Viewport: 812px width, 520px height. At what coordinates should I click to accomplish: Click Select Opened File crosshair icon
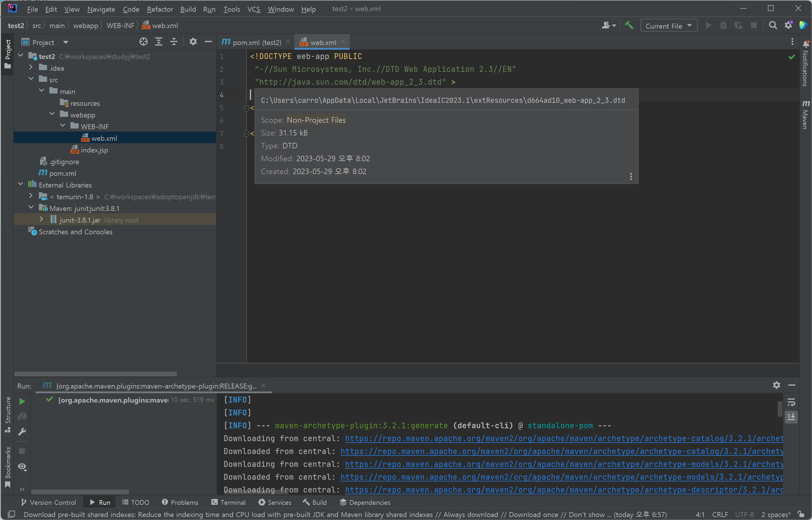click(x=143, y=42)
